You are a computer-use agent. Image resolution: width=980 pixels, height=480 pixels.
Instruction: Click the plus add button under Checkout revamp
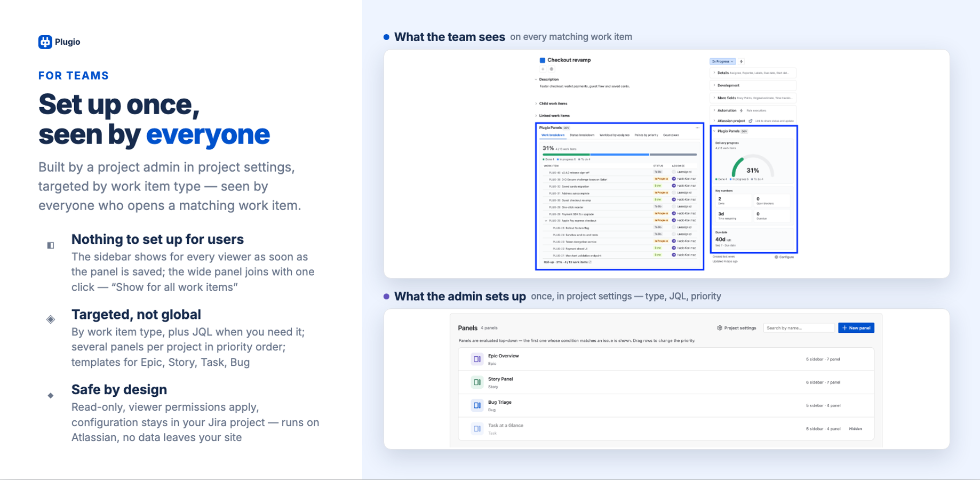[543, 69]
